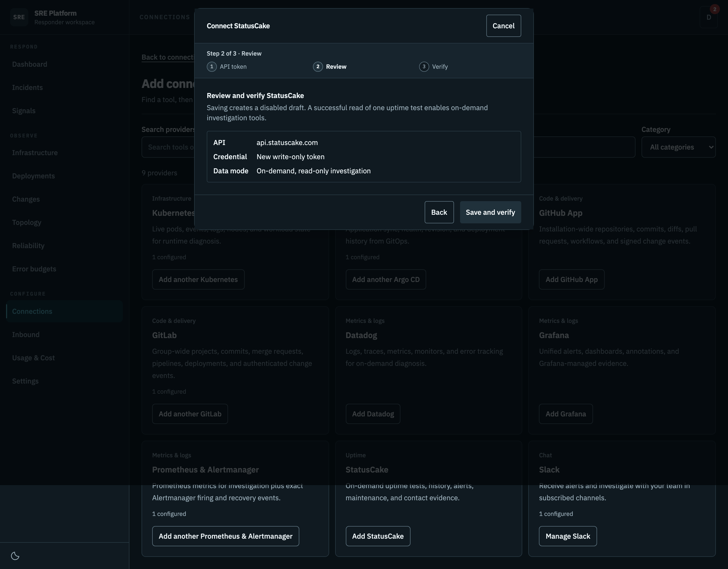The width and height of the screenshot is (728, 569).
Task: Click the 9 providers count text
Action: click(x=159, y=173)
